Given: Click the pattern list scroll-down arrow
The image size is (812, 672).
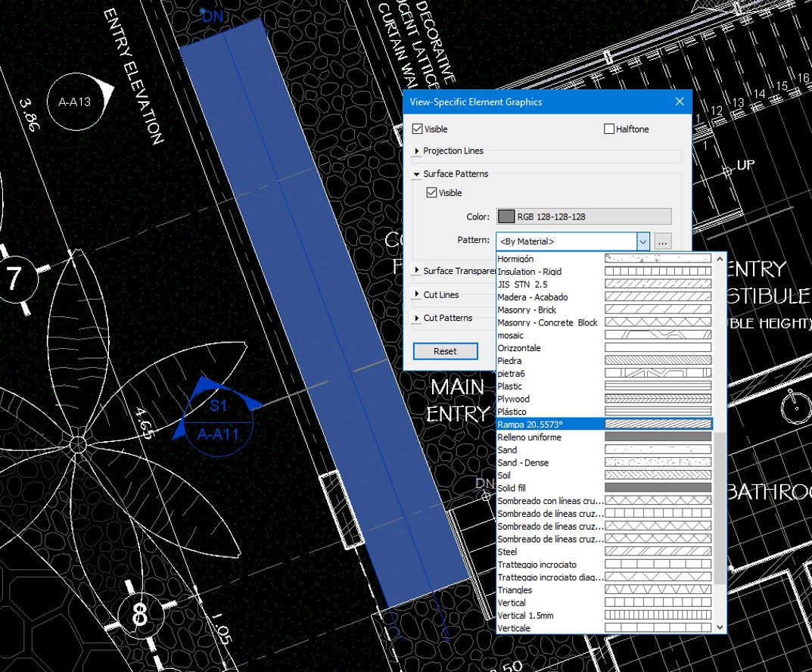Looking at the screenshot, I should (719, 627).
